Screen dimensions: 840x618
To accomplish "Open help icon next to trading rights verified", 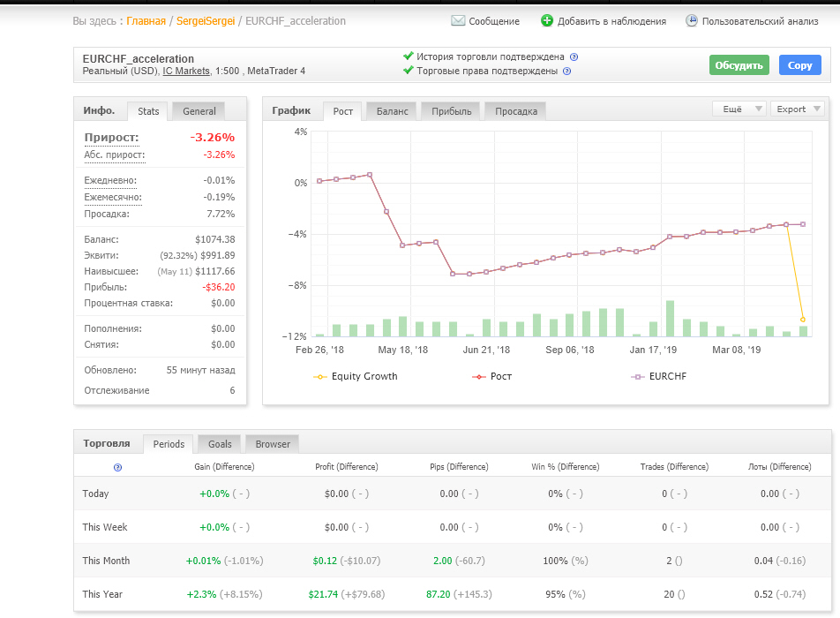I will [x=566, y=72].
